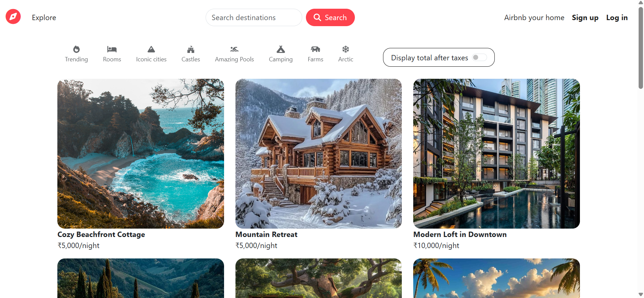Image resolution: width=644 pixels, height=298 pixels.
Task: Click the Mountain Retreat title
Action: 266,234
